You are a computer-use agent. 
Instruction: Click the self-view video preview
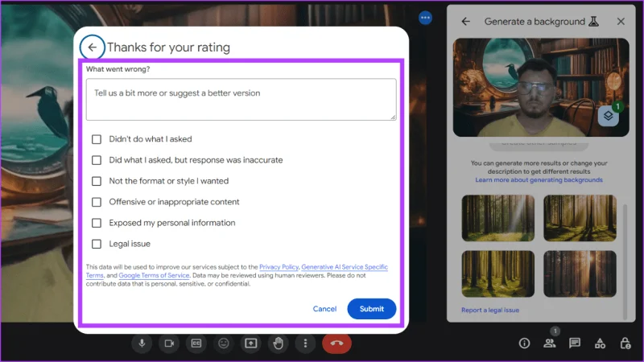541,88
